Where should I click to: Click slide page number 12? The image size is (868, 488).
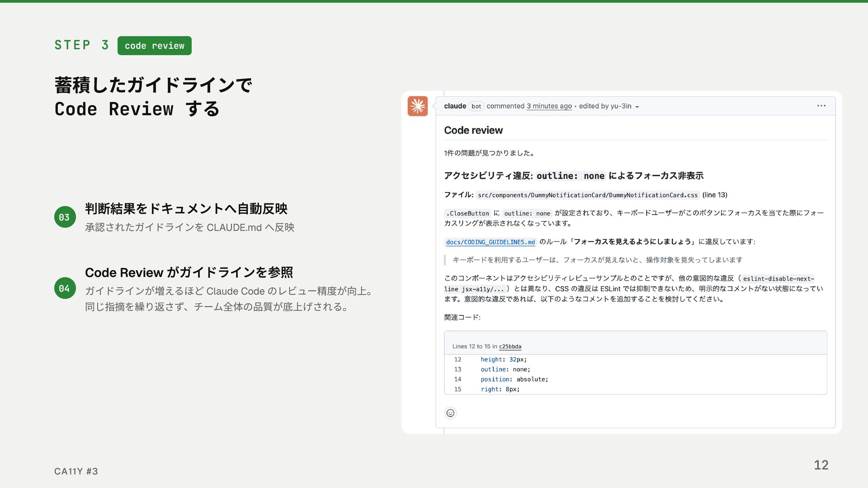(x=821, y=465)
